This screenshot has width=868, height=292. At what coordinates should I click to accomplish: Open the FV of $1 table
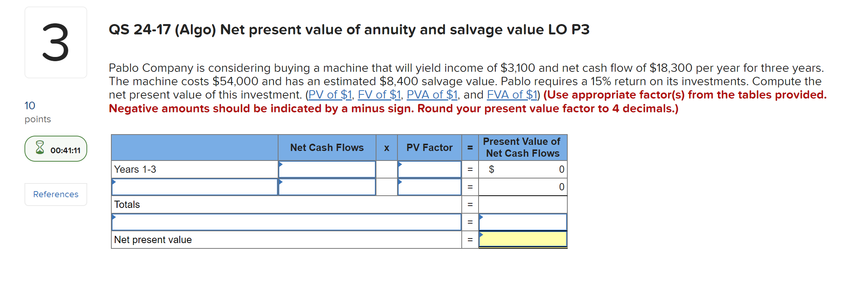click(x=379, y=94)
